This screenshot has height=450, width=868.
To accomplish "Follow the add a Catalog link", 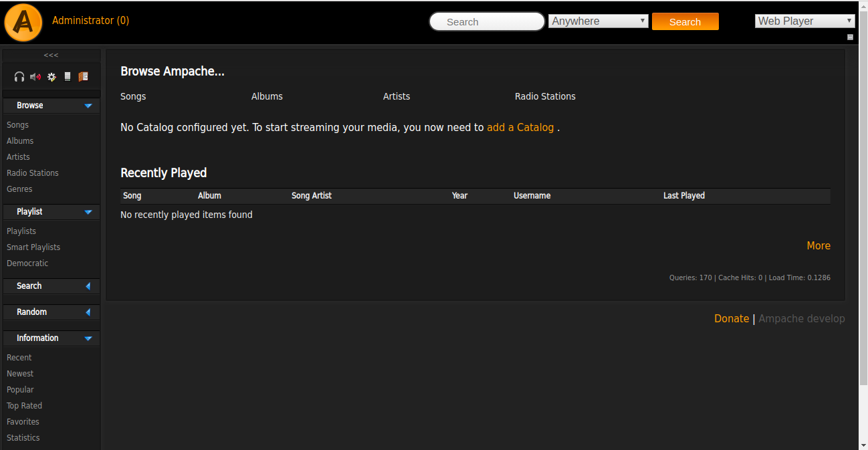I will tap(520, 127).
